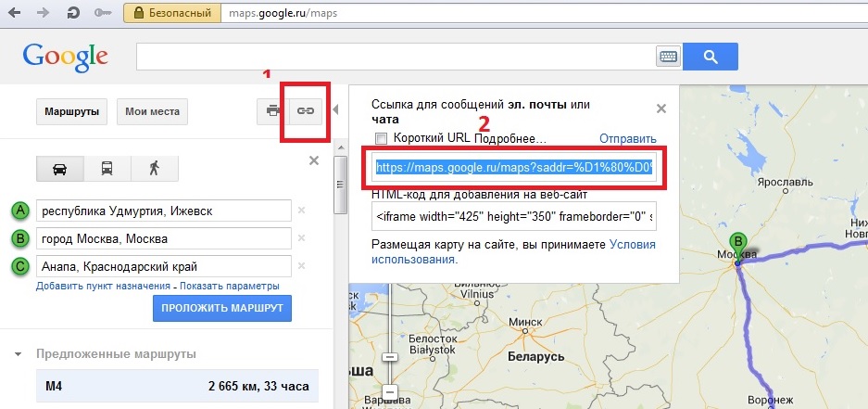Screen dimensions: 868x409
Task: Click lower minus zoom button on map
Action: pyautogui.click(x=390, y=391)
